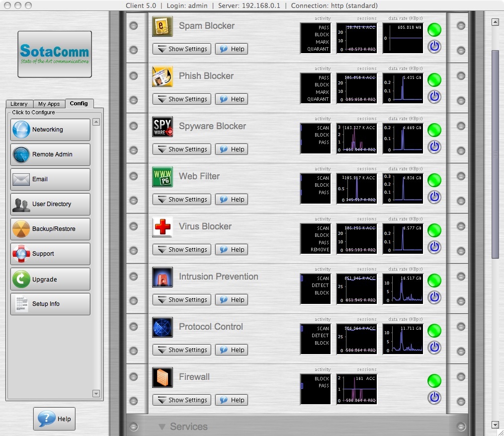Screen dimensions: 504x436
Task: Click Config list scroll down arrow
Action: click(x=96, y=393)
